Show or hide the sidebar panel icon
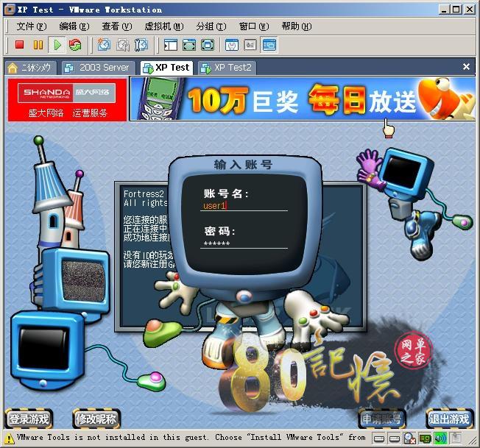Screen dimensions: 480x448 (x=171, y=45)
